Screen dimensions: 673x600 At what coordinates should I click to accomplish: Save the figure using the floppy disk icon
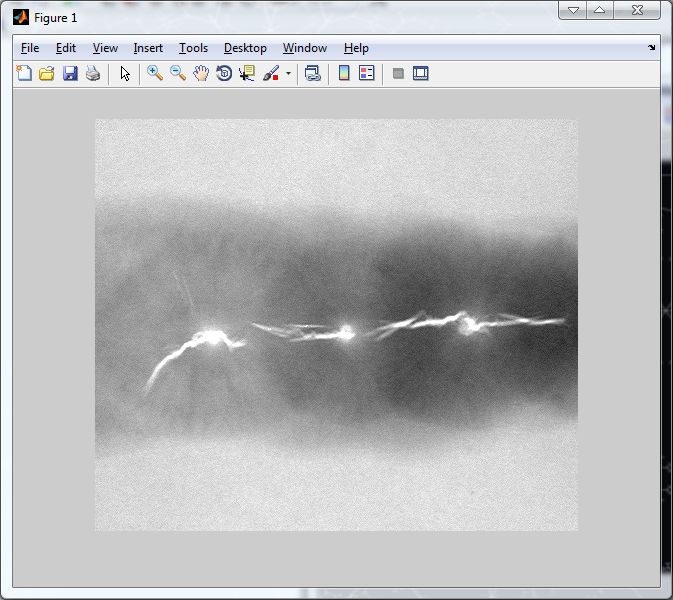click(x=70, y=73)
